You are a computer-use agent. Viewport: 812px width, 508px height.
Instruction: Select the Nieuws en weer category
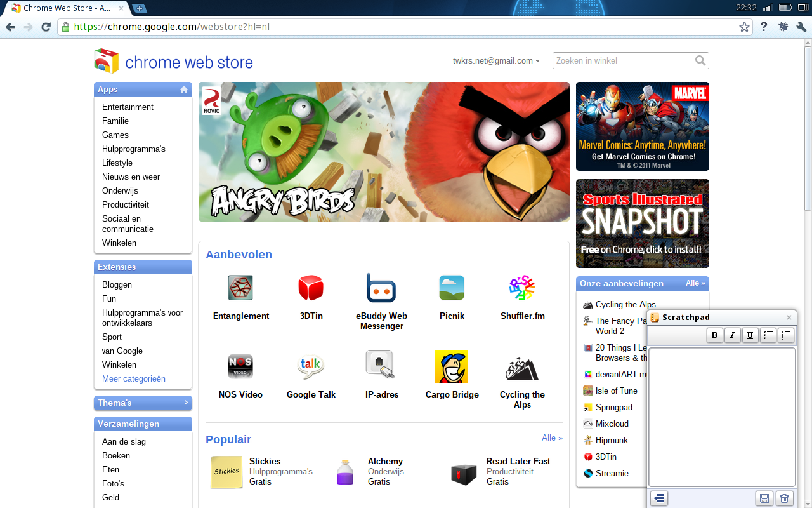(x=131, y=177)
